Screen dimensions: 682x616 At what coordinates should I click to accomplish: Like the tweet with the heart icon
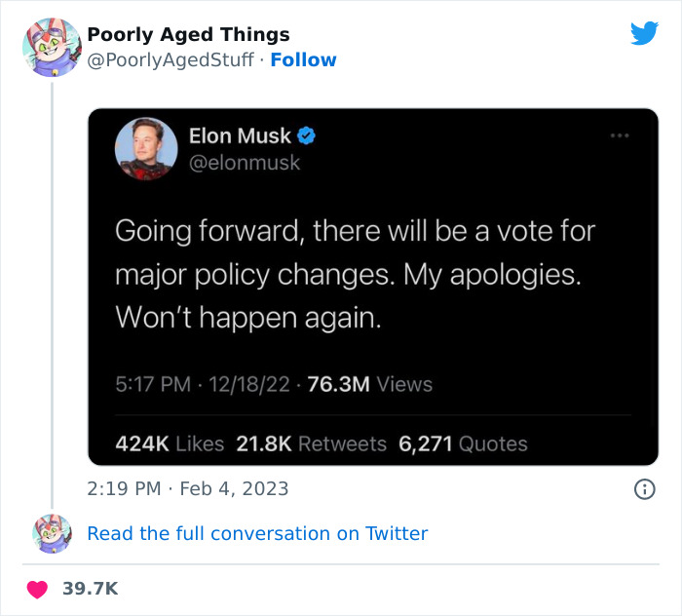(37, 589)
